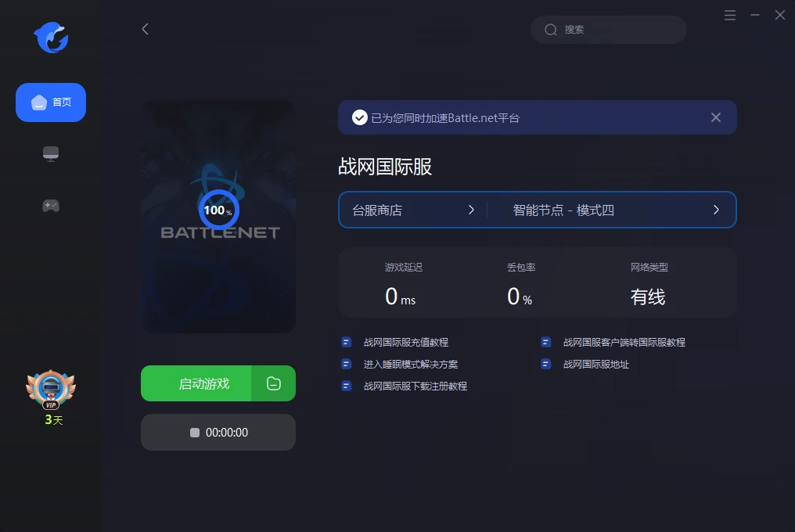This screenshot has height=532, width=795.
Task: Open 战网国际服下载注册教程 link
Action: pyautogui.click(x=415, y=386)
